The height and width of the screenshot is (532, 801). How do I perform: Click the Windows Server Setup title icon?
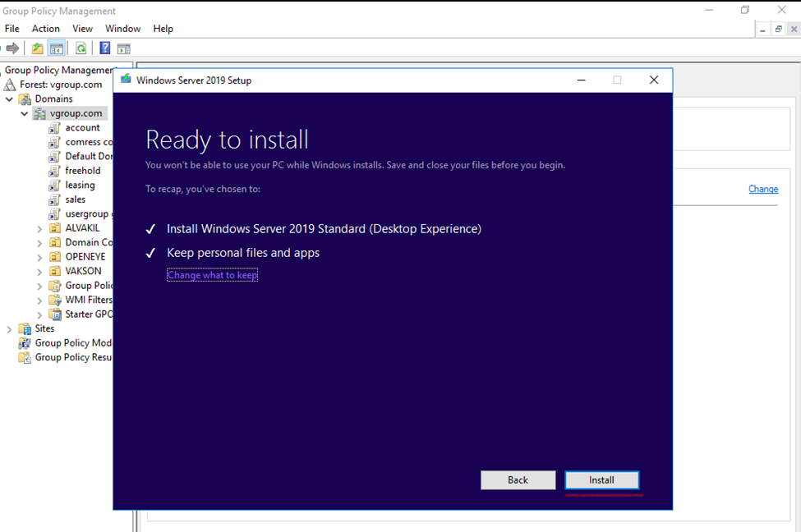[126, 80]
